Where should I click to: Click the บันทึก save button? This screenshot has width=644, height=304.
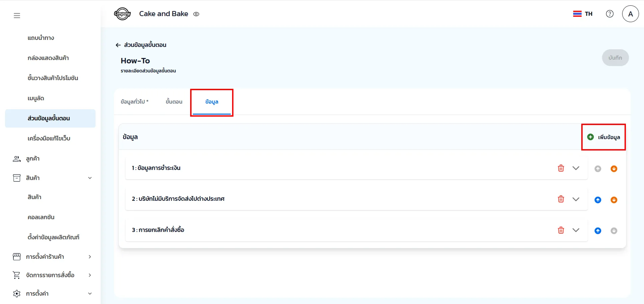(615, 58)
